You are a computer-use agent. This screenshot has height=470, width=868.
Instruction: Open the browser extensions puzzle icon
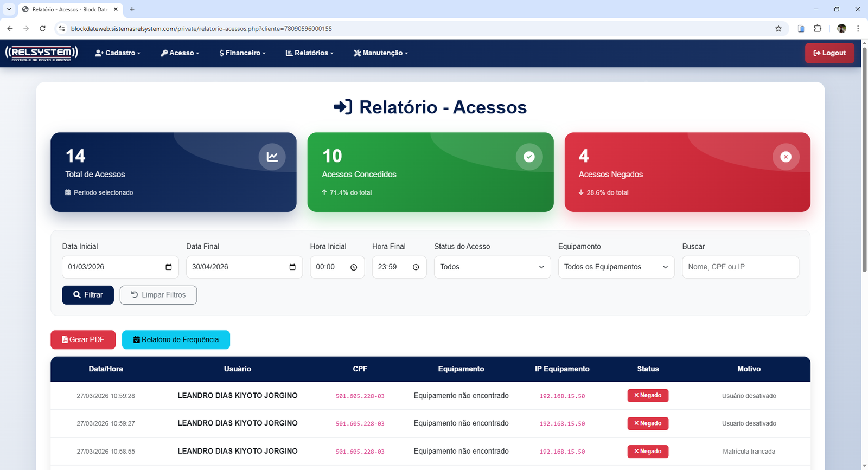point(818,29)
